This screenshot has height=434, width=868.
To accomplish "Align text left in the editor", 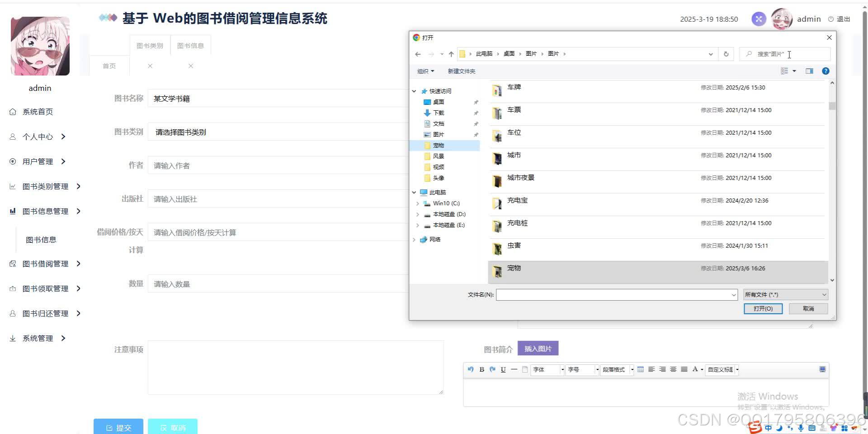I will [651, 369].
